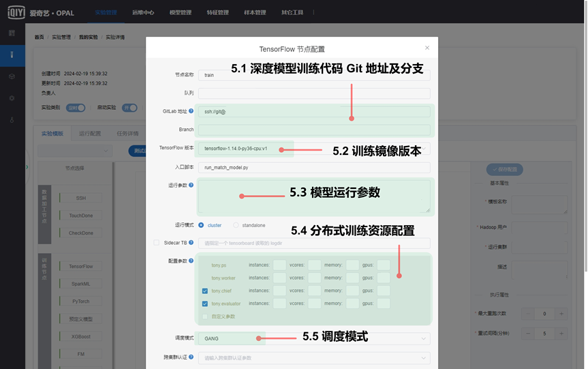Close the TensorFlow 节点配置 dialog

pos(427,48)
